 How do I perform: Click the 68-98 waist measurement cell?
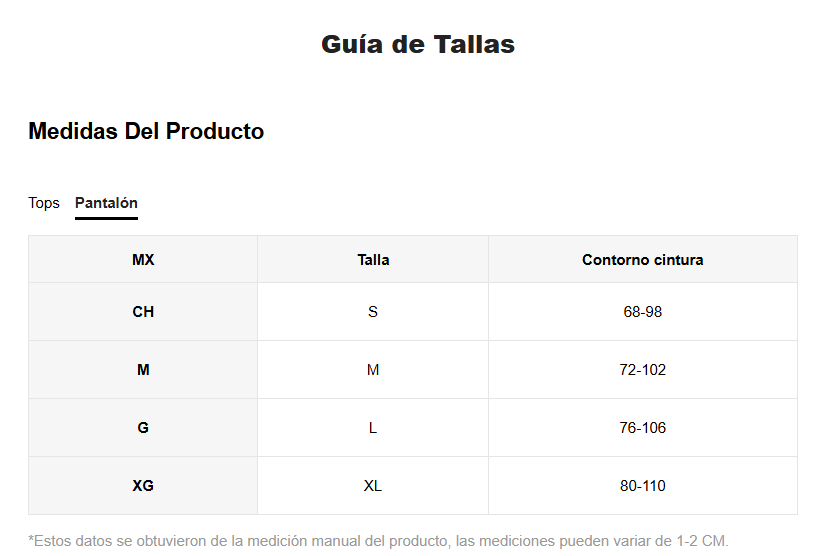(x=643, y=312)
